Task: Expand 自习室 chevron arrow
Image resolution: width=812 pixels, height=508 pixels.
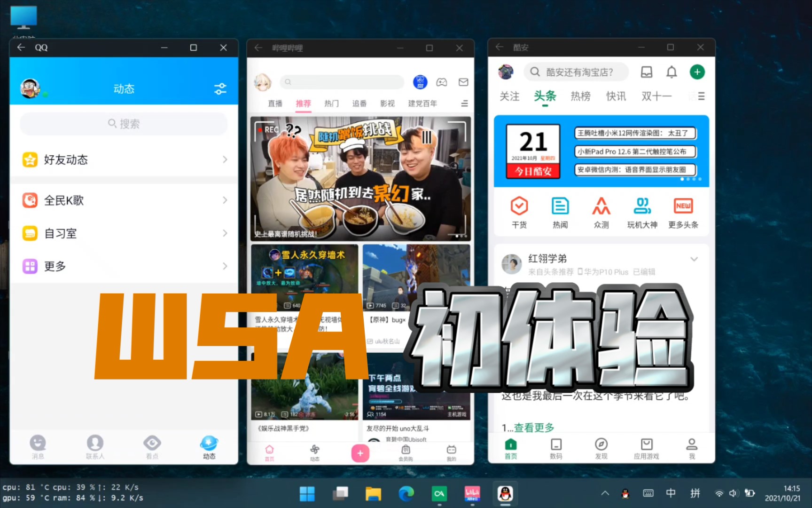Action: (225, 233)
